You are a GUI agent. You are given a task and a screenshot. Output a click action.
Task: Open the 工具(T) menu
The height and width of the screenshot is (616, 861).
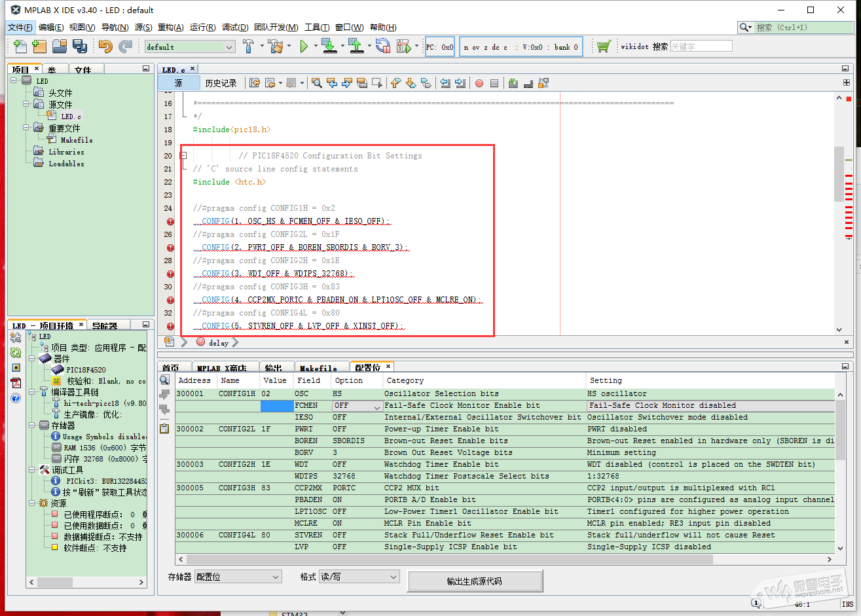pyautogui.click(x=317, y=27)
